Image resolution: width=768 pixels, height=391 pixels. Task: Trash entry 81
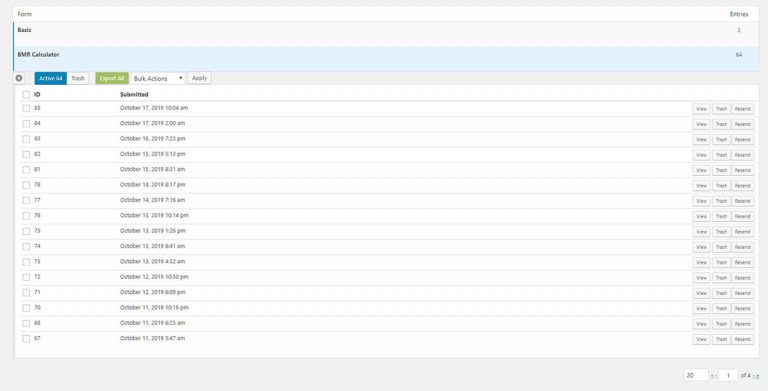(x=721, y=171)
